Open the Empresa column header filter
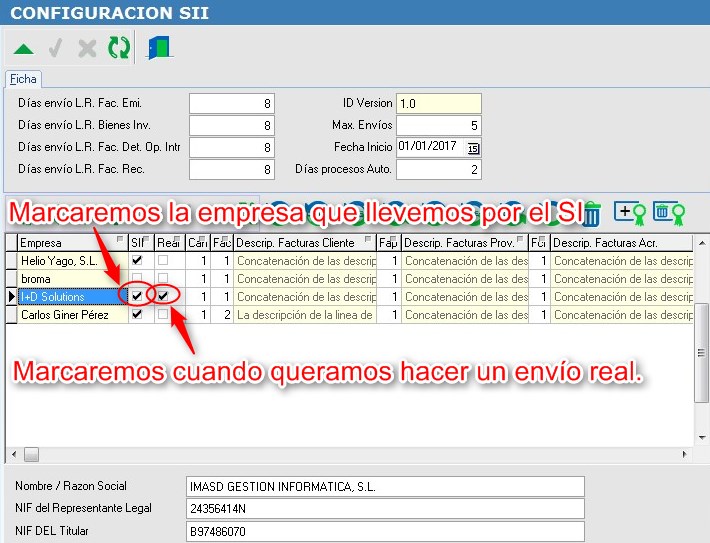Image resolution: width=710 pixels, height=543 pixels. click(x=120, y=242)
